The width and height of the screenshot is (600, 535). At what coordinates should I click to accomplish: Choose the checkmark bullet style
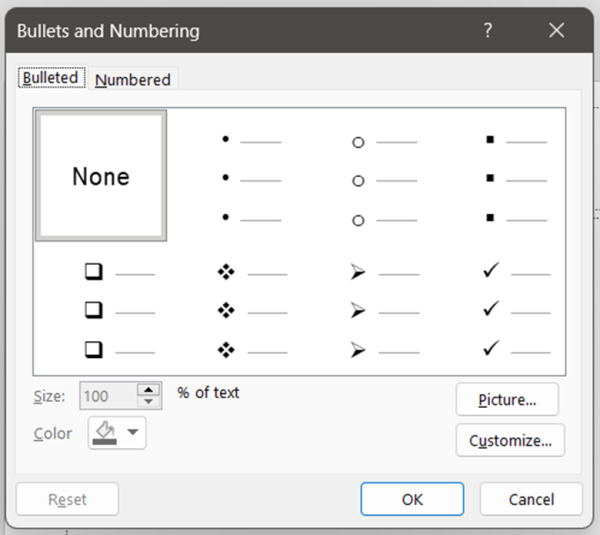pos(515,310)
